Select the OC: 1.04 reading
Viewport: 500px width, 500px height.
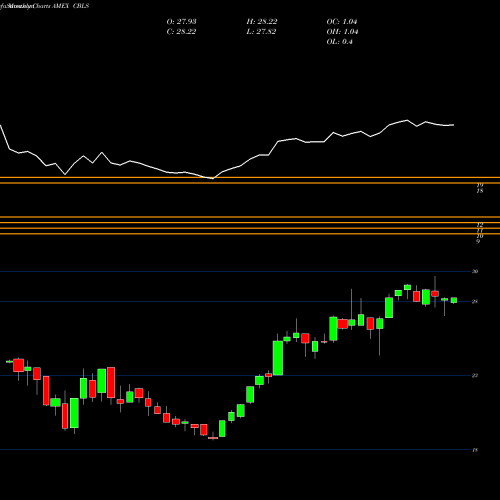[x=342, y=22]
